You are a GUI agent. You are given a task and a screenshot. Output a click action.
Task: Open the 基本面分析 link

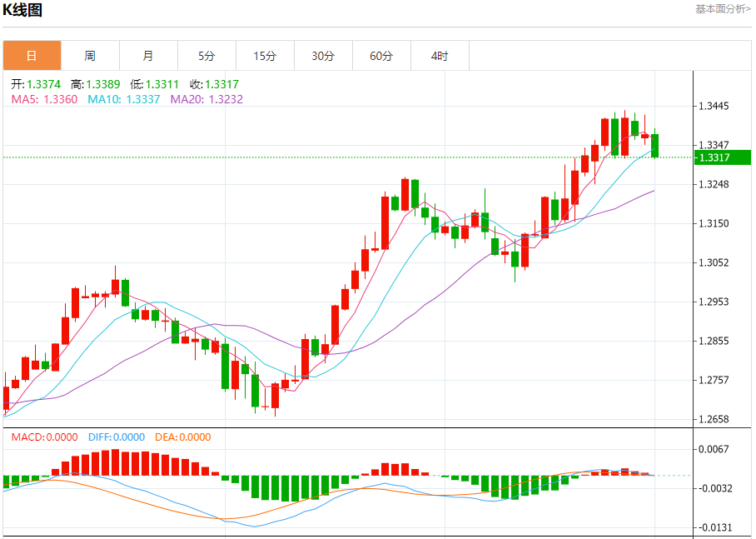tap(723, 9)
